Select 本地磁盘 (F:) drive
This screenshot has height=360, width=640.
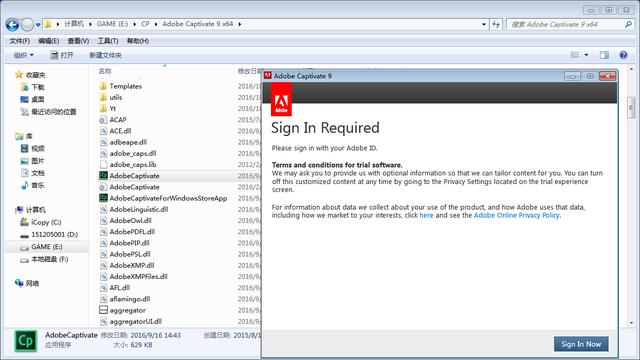[x=49, y=259]
